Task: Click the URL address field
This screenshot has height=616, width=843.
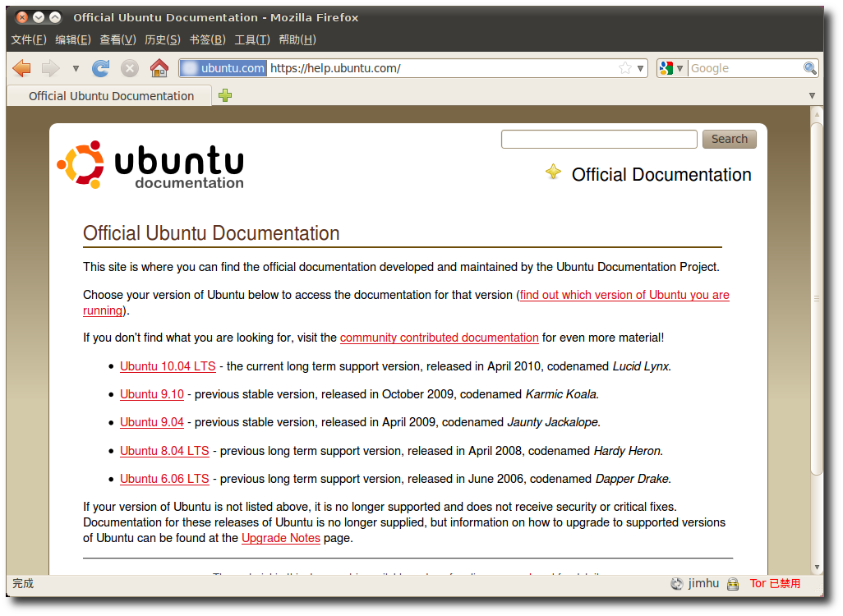Action: coord(443,68)
